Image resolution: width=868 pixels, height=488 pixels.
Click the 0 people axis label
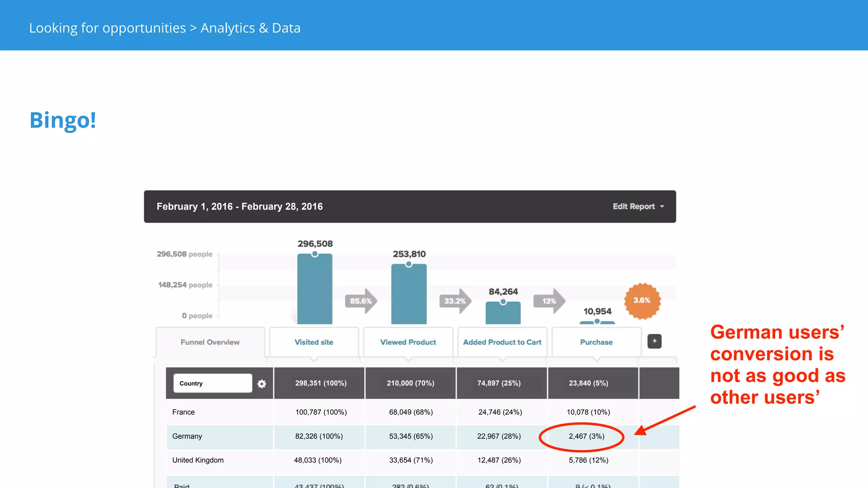pos(197,316)
